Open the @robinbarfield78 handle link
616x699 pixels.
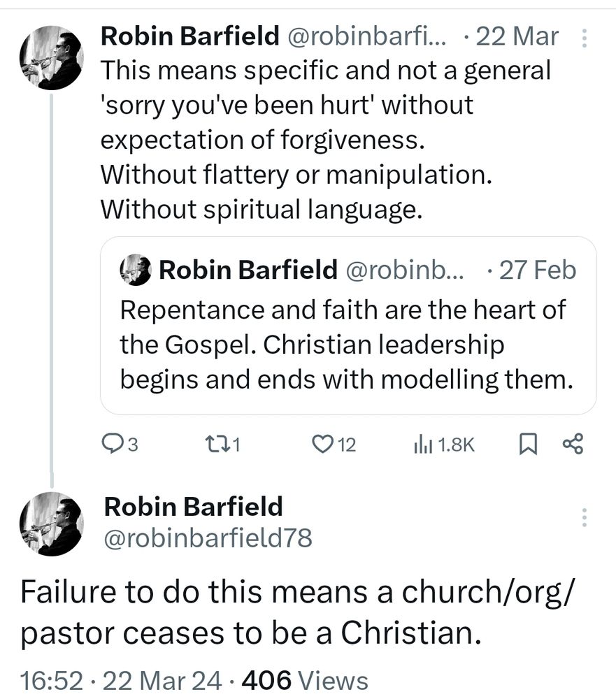pos(208,538)
